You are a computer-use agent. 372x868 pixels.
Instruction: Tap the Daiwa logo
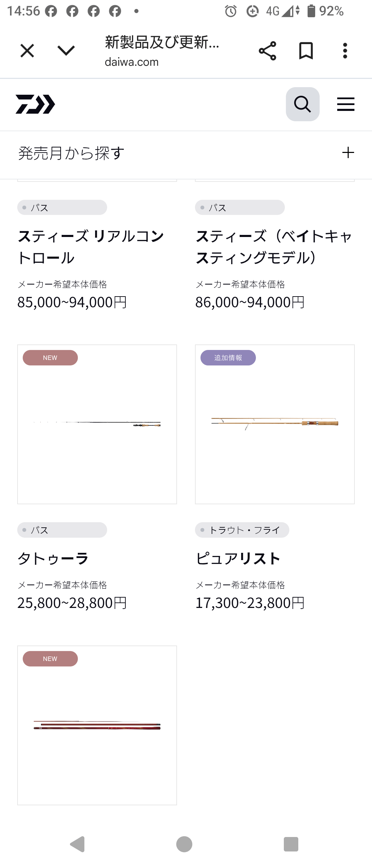pos(35,104)
